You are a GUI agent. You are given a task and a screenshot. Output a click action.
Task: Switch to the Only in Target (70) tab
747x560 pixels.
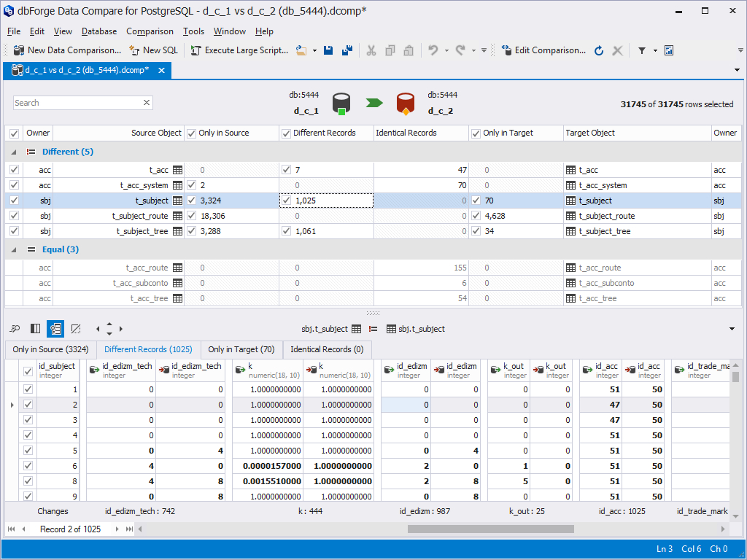point(241,349)
